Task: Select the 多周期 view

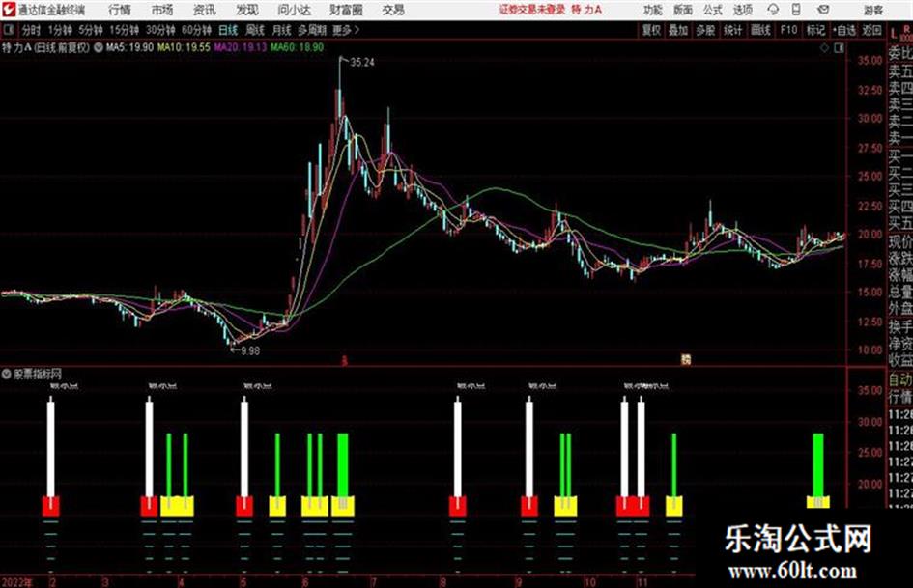Action: pyautogui.click(x=312, y=30)
